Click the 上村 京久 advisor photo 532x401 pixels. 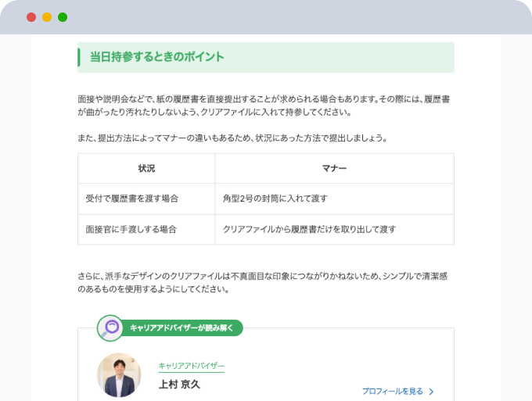pos(119,374)
